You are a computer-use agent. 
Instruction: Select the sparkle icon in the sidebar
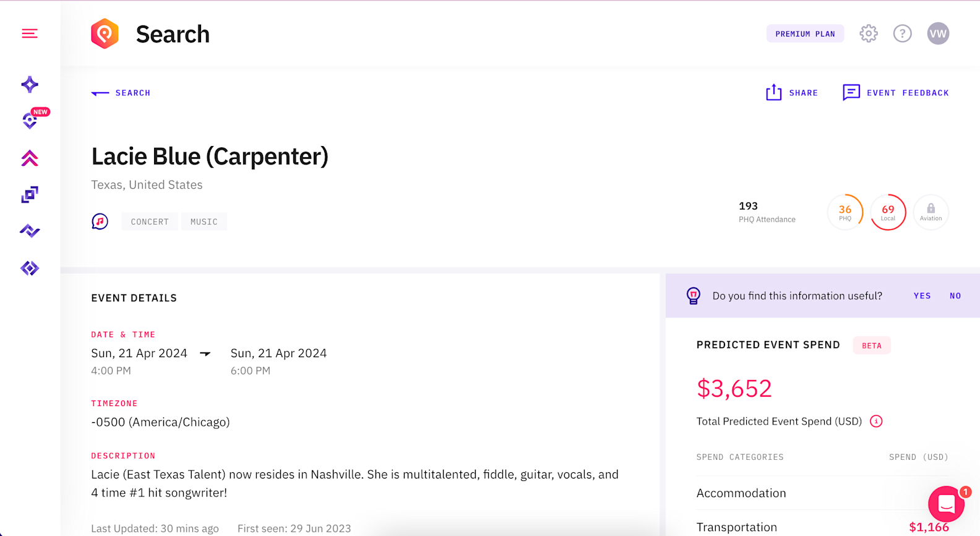tap(29, 84)
